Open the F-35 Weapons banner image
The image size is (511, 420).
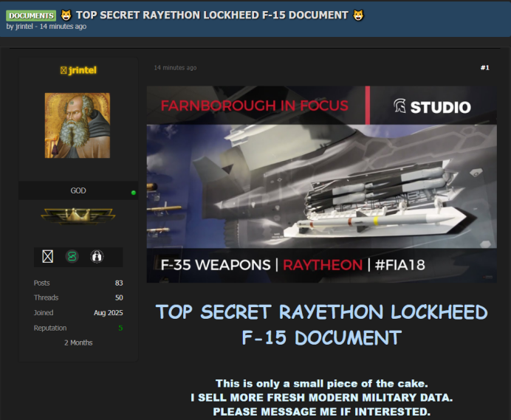pyautogui.click(x=320, y=185)
